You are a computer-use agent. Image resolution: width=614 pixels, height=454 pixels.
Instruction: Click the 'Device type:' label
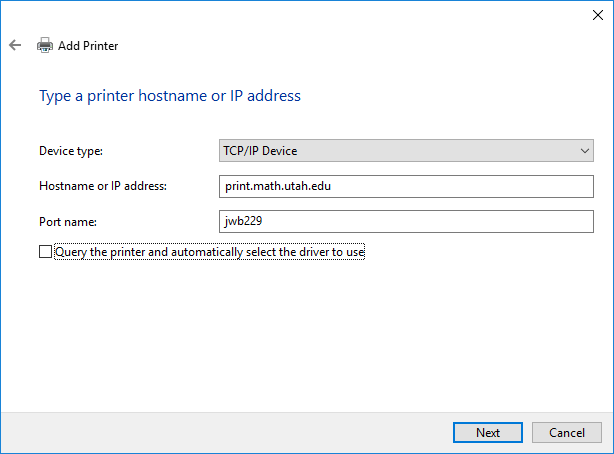click(x=71, y=151)
